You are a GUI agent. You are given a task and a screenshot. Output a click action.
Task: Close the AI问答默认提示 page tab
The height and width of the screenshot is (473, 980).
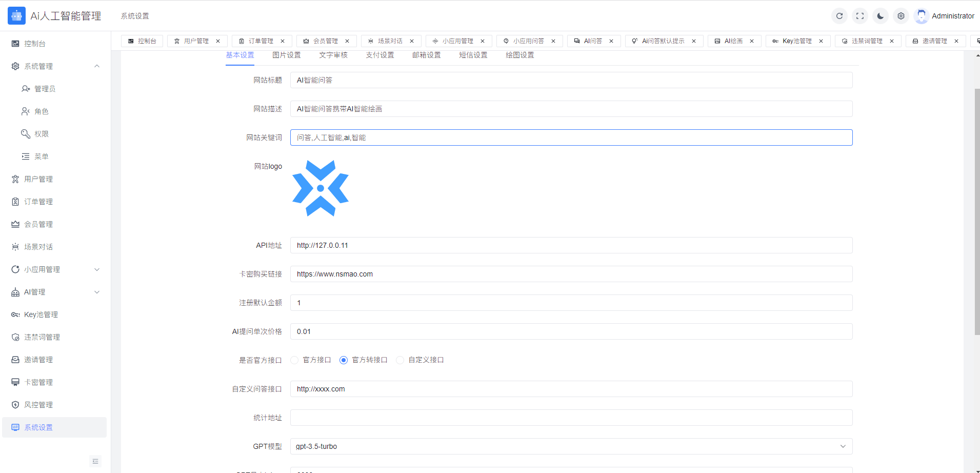coord(694,41)
